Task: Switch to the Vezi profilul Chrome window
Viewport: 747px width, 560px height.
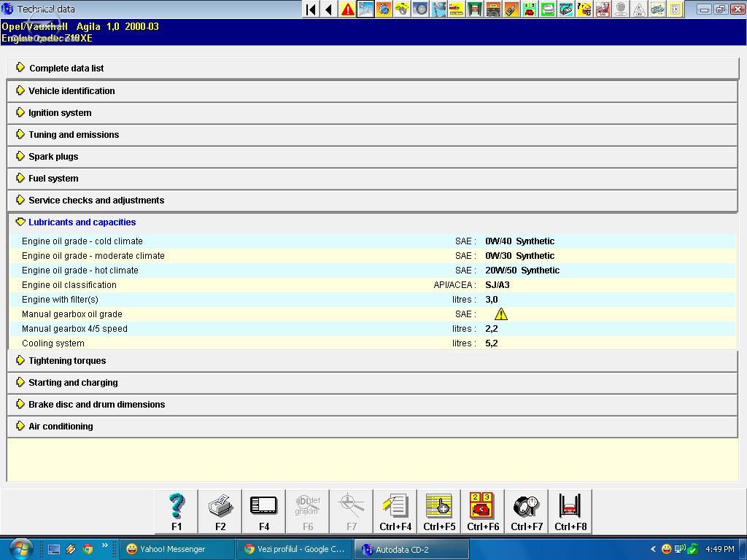Action: [295, 549]
